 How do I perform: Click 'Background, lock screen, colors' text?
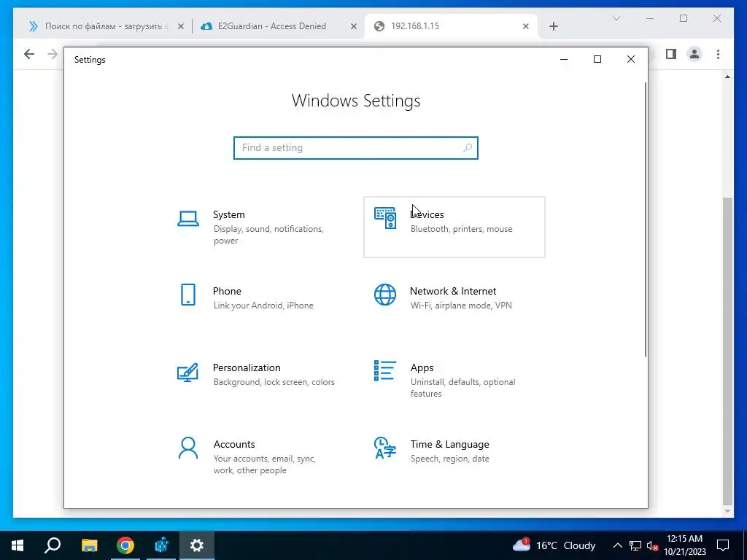274,382
